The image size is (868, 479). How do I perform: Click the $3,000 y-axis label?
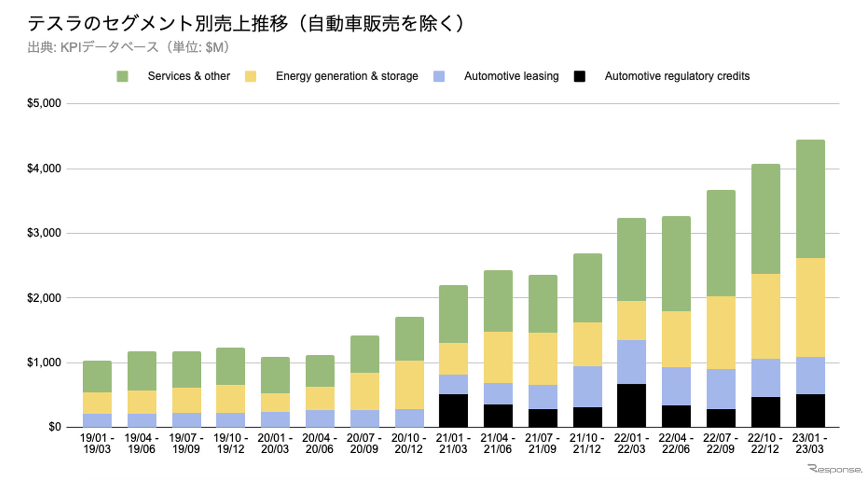tap(44, 233)
